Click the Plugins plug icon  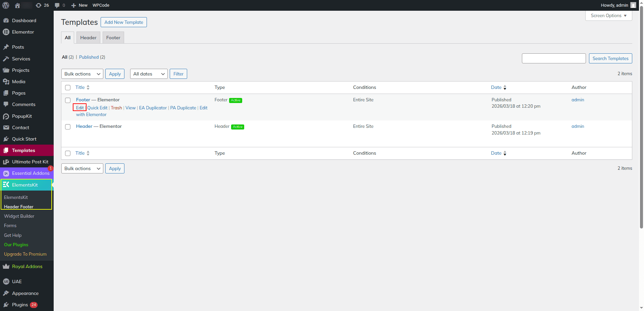pos(6,305)
